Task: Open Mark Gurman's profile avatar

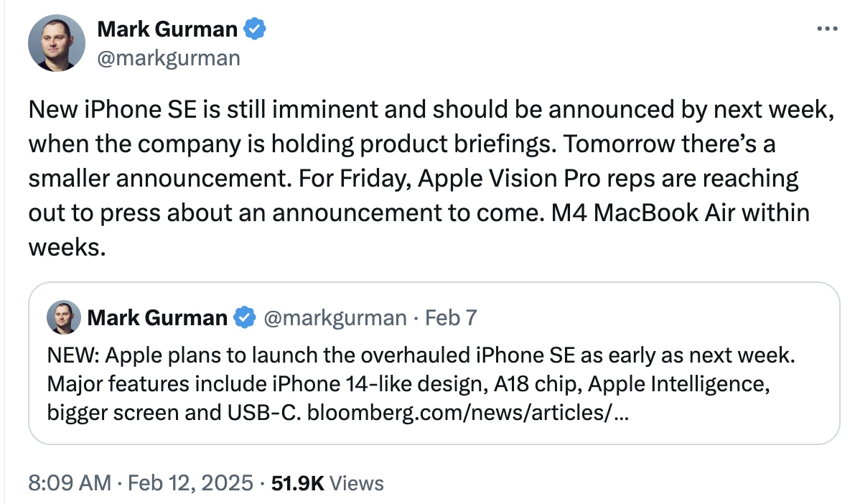Action: tap(57, 43)
